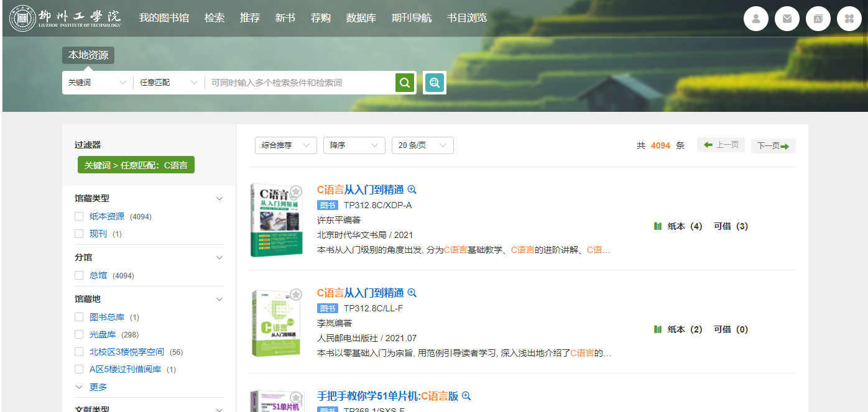Click call number TP312.8C/LL-F
Viewport: 868px width, 412px height.
(374, 308)
